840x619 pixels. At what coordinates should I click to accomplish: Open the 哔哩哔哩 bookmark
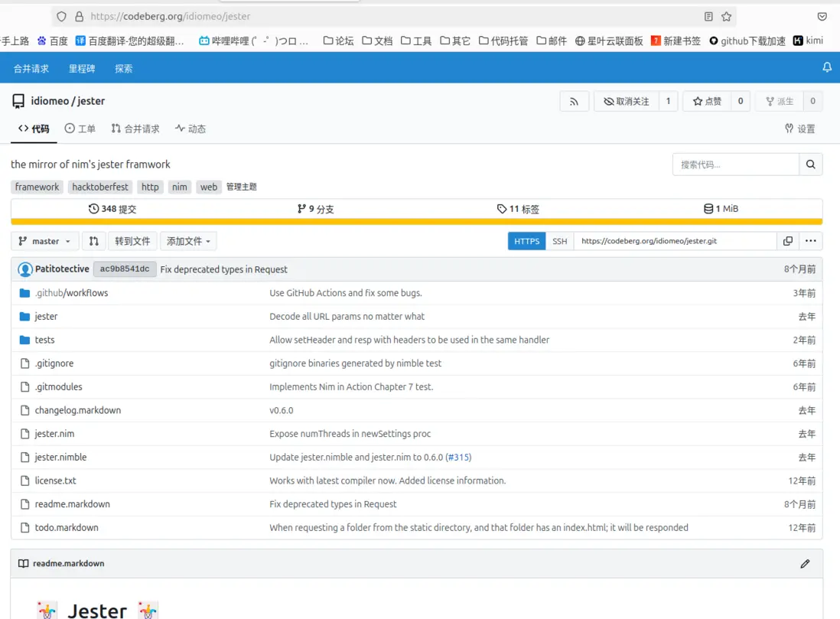click(253, 41)
